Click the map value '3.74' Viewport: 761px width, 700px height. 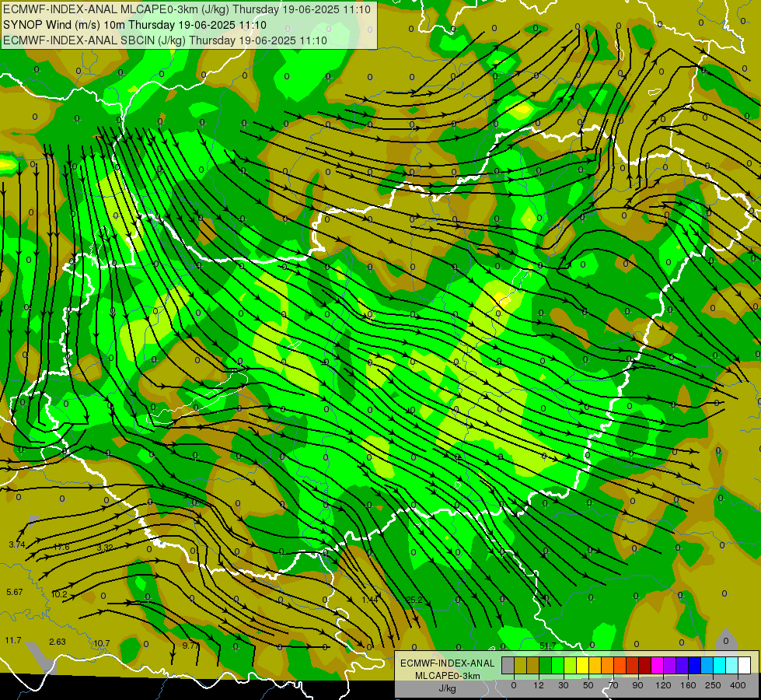pos(17,545)
